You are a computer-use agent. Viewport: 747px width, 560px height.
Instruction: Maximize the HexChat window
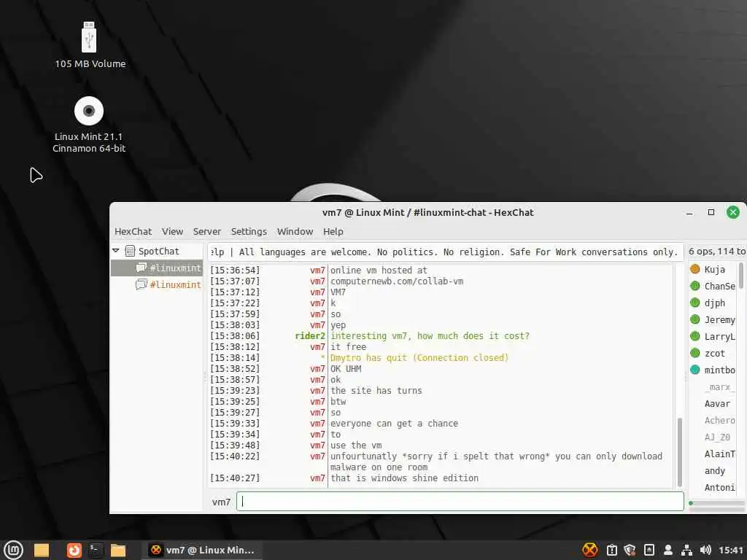(711, 212)
